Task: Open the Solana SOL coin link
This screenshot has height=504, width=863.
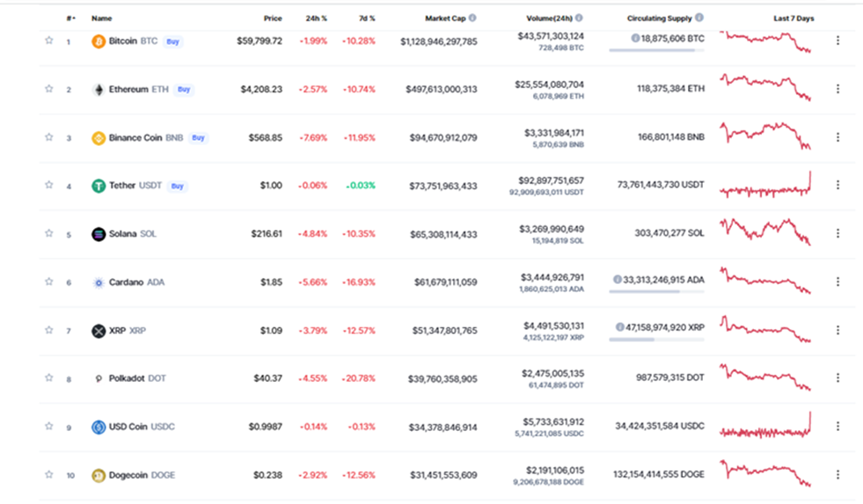Action: tap(132, 234)
